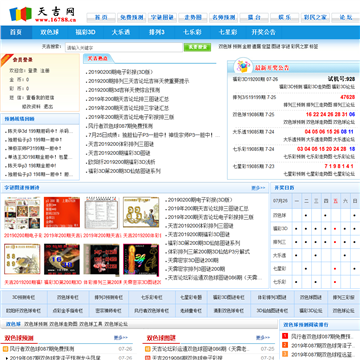Click 七乐彩 row label in 开奖日历
360x360 pixels.
point(280,282)
